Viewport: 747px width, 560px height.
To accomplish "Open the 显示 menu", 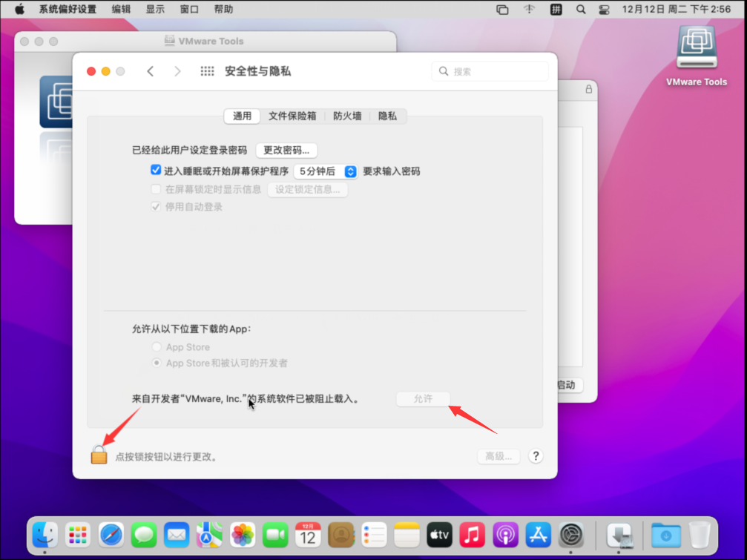I will [x=155, y=9].
